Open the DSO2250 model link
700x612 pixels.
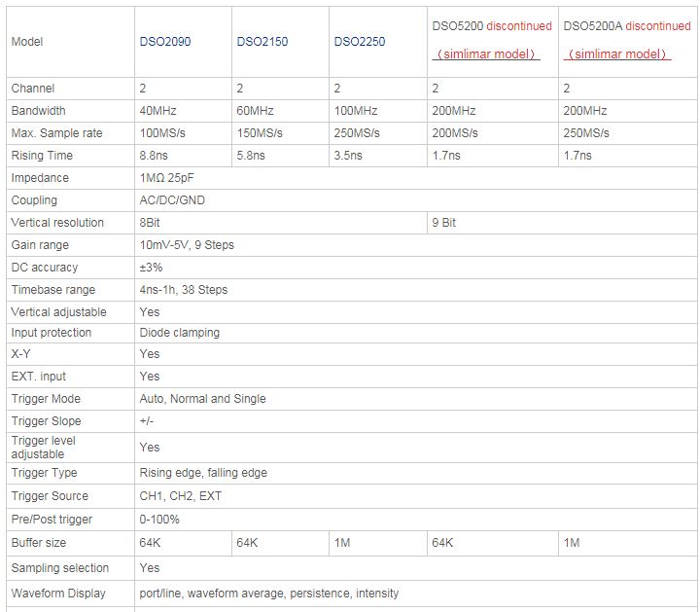pos(360,42)
